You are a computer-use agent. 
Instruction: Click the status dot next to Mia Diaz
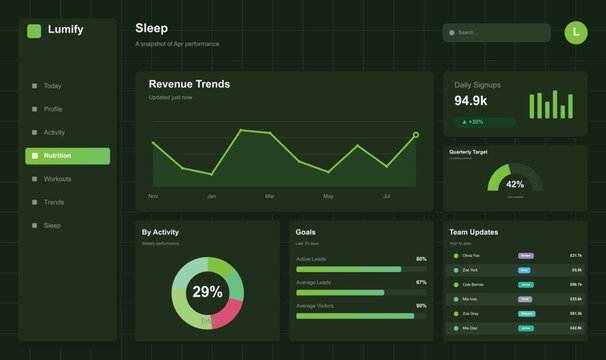point(456,328)
